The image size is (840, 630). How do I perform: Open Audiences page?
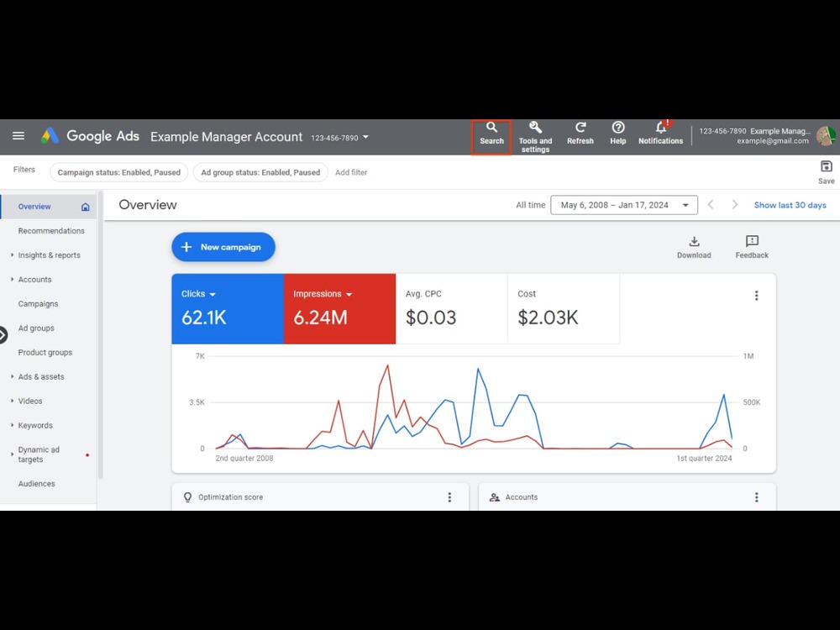point(36,484)
